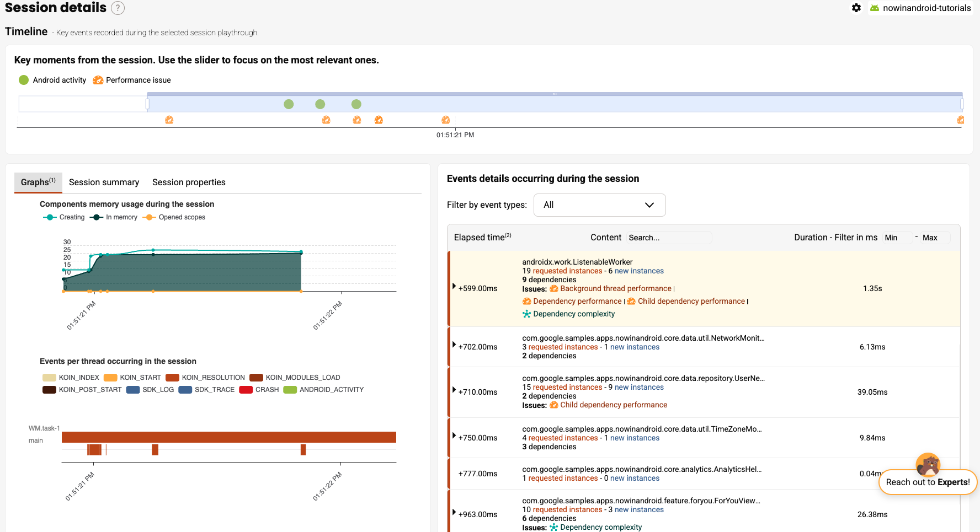Click the first performance issue marker on timeline
Viewport: 980px width, 532px height.
pyautogui.click(x=169, y=120)
